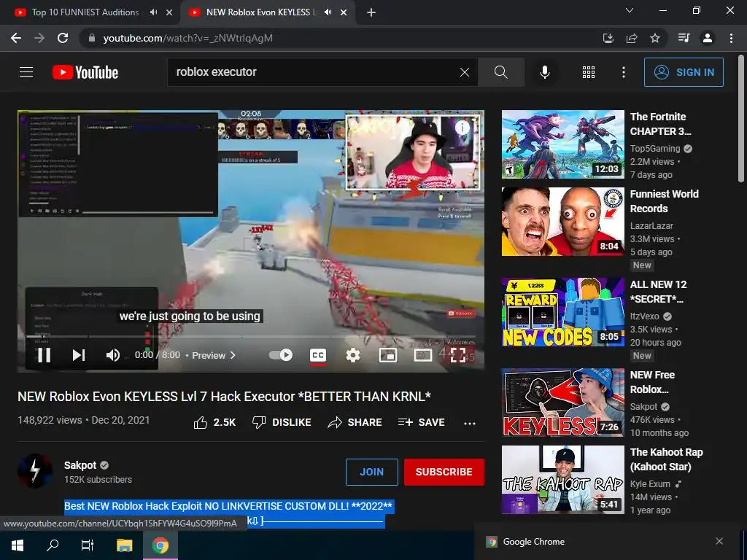Close the Top 10 FUNNIEST Auditions tab
Image resolution: width=747 pixels, height=560 pixels.
(169, 13)
